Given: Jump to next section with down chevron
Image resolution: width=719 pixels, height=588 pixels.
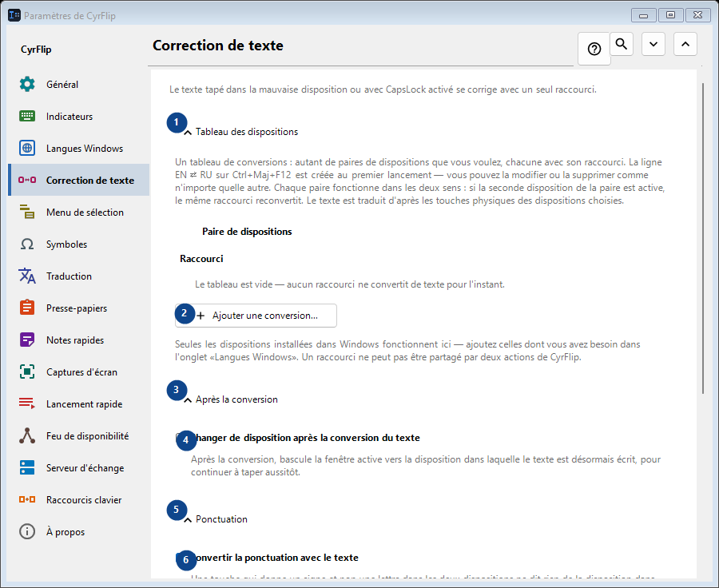Looking at the screenshot, I should coord(653,44).
